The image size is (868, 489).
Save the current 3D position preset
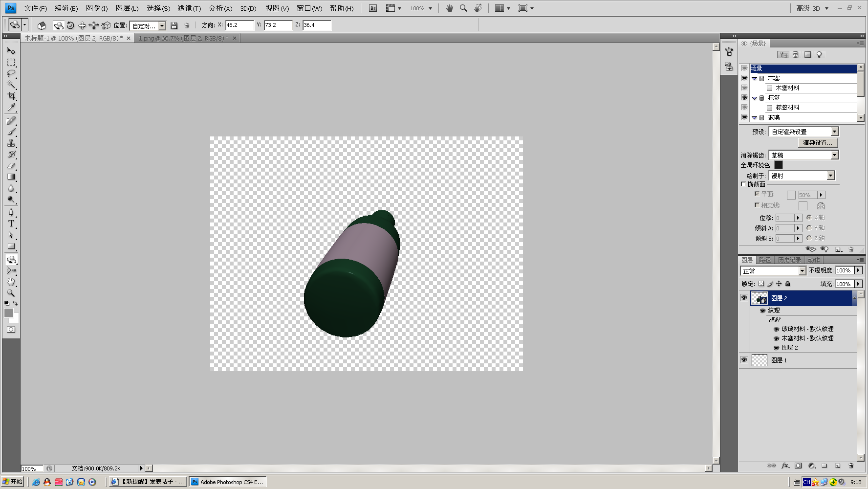(174, 25)
